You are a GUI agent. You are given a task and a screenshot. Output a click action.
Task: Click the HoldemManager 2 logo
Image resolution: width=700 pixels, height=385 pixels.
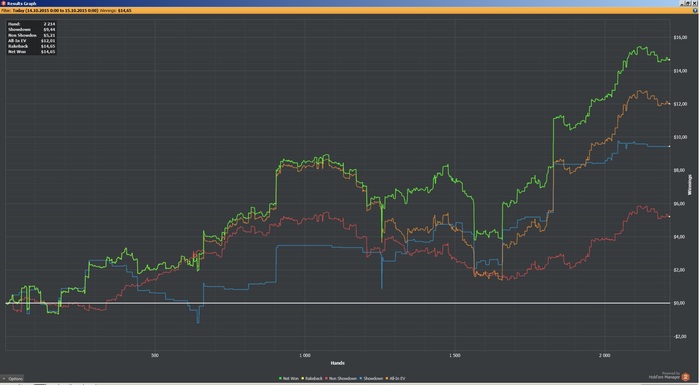686,377
